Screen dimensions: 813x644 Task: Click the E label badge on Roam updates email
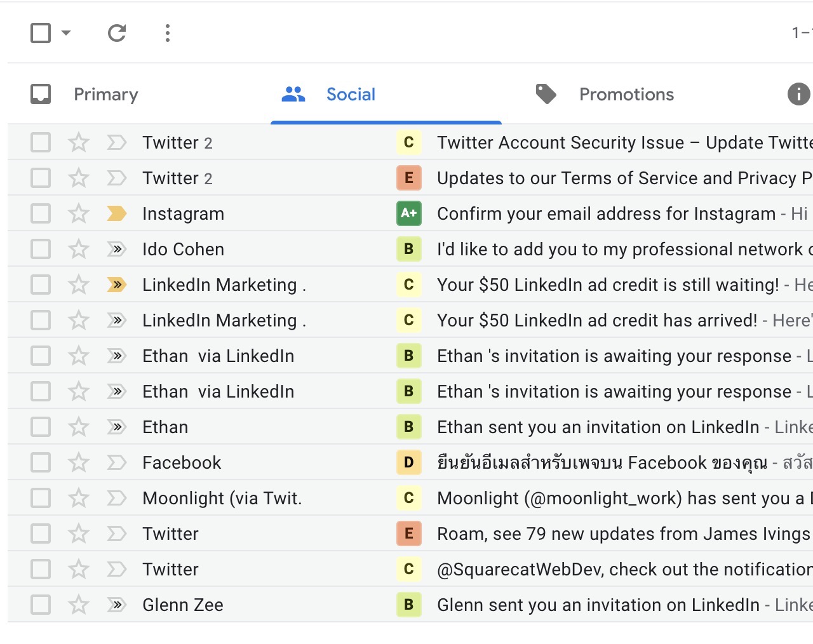[409, 533]
